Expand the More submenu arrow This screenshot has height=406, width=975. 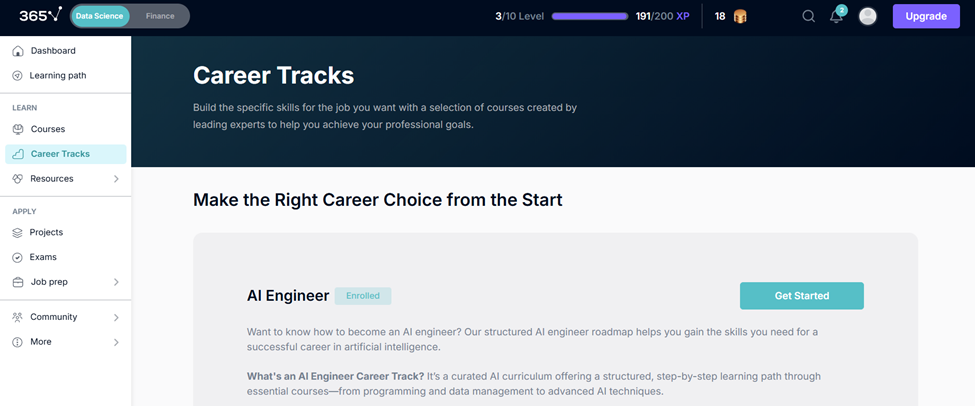tap(116, 342)
